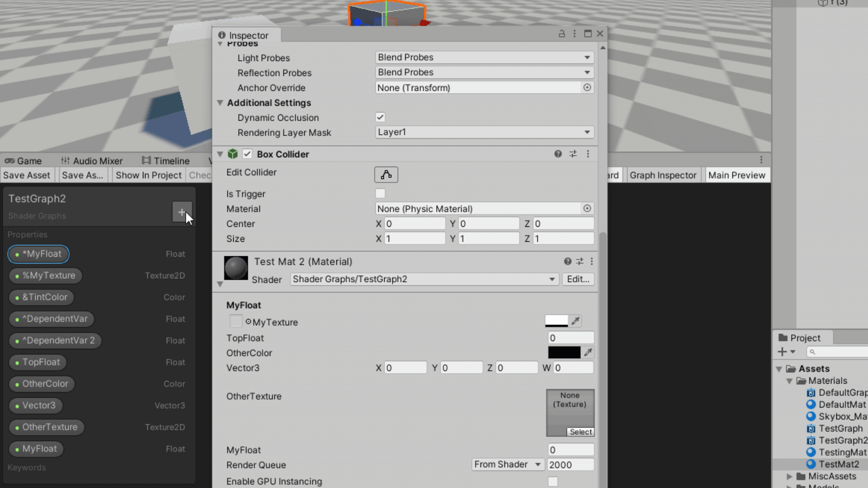Image resolution: width=868 pixels, height=488 pixels.
Task: Collapse the Additional Settings foldout
Action: [x=220, y=103]
